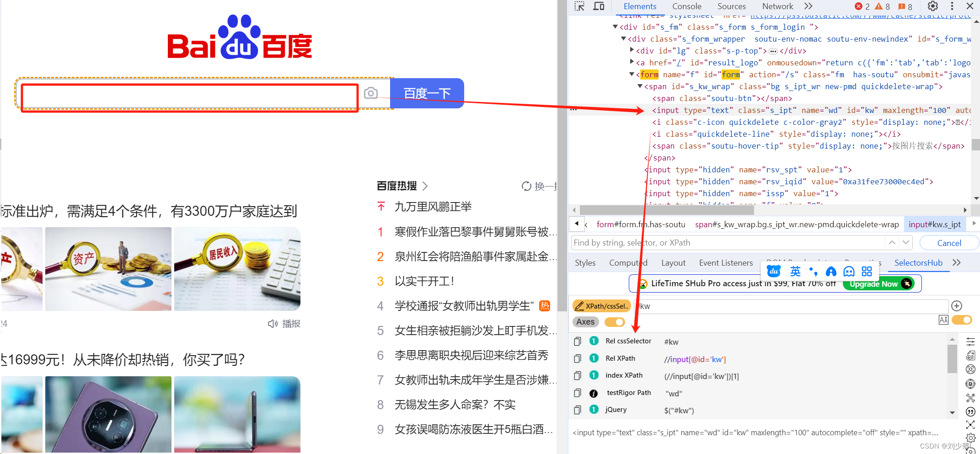Open hot search 九万里风鹏正举
The height and width of the screenshot is (454, 980).
tap(433, 207)
